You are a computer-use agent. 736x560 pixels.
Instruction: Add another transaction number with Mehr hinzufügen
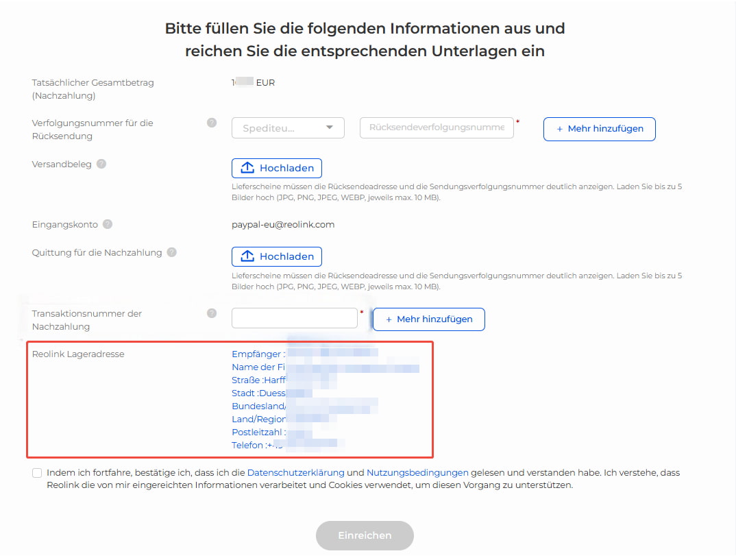(428, 319)
